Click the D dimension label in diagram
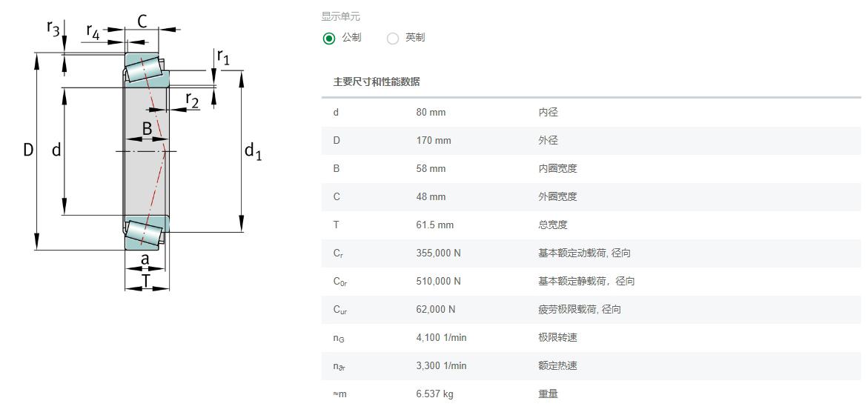 28,150
